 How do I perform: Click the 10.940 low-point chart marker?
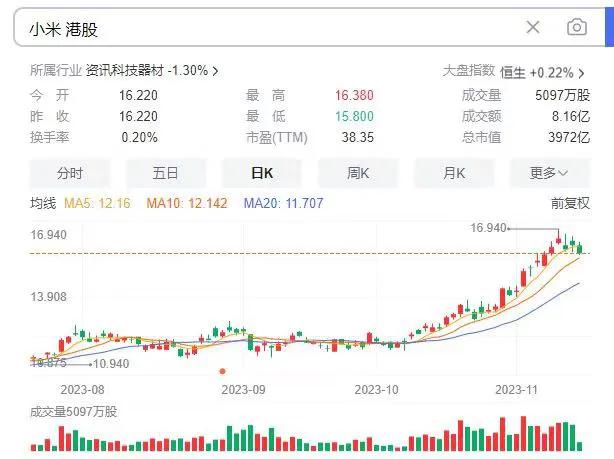click(x=111, y=364)
